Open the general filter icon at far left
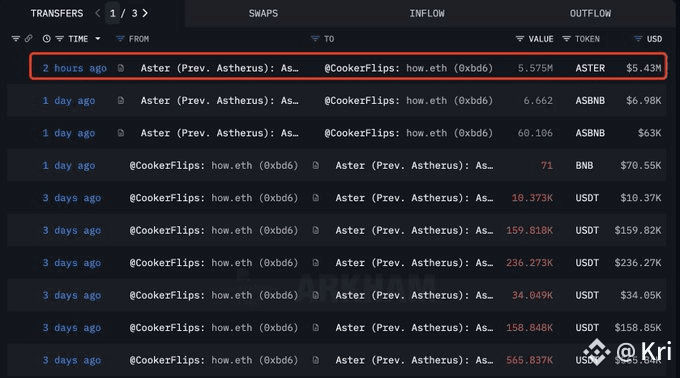This screenshot has width=680, height=378. click(x=16, y=39)
